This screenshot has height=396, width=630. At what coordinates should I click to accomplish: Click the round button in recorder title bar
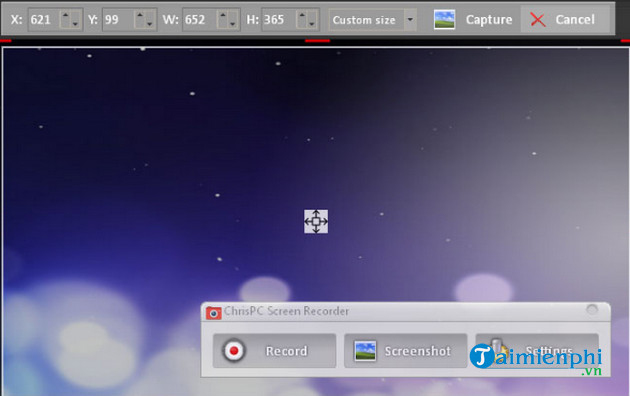(x=592, y=310)
